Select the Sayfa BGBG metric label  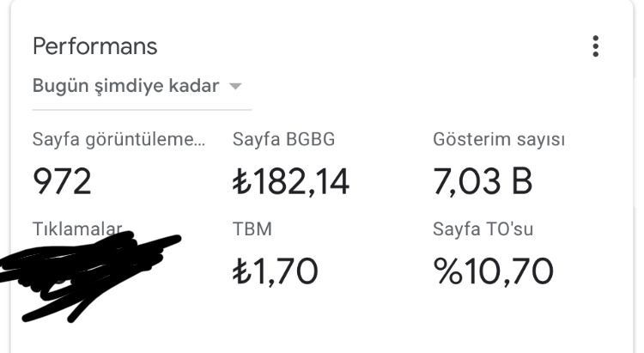click(284, 139)
